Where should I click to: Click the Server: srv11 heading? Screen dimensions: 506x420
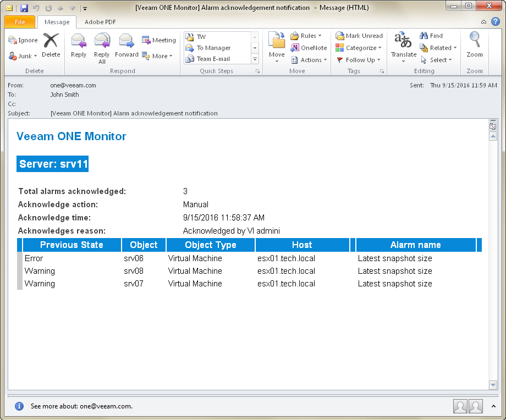pos(53,164)
